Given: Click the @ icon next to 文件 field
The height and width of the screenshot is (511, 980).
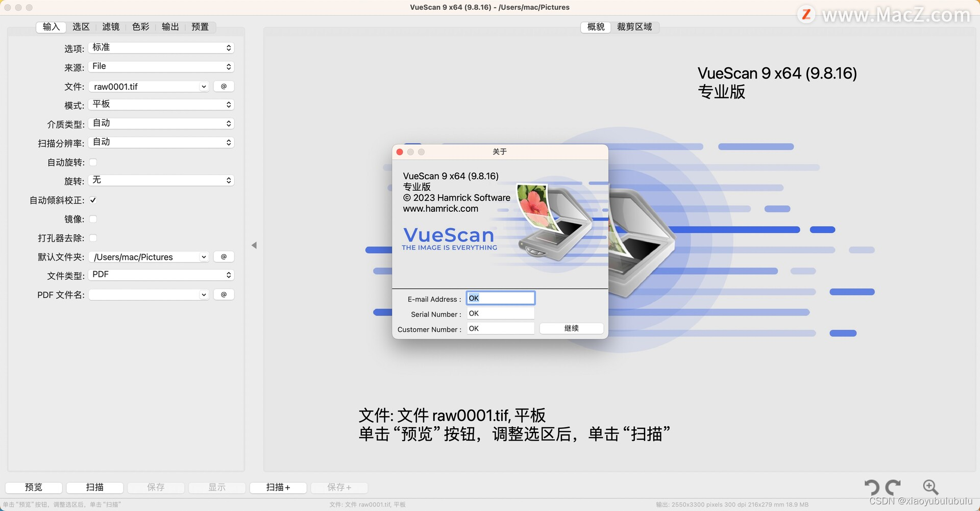Looking at the screenshot, I should (224, 86).
